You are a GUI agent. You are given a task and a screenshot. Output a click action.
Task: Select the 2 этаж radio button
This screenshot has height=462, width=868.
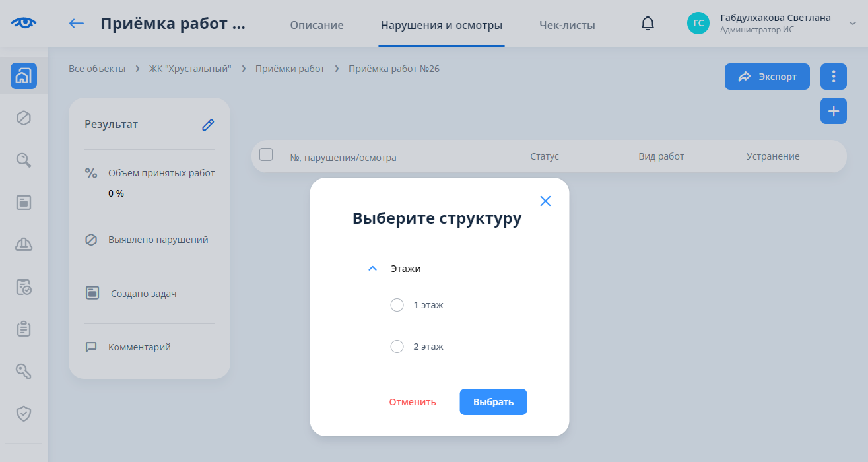(x=397, y=346)
